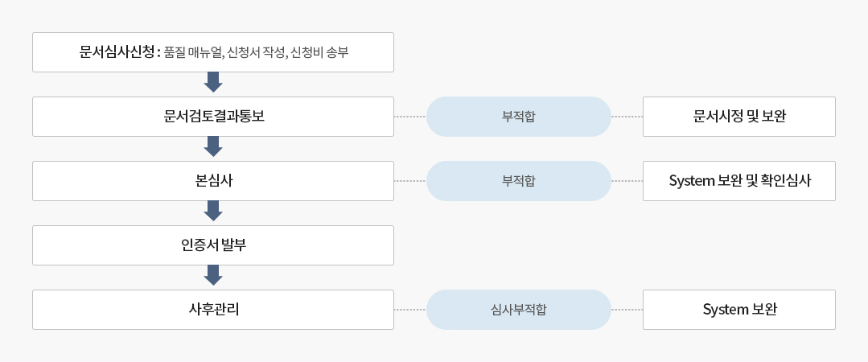This screenshot has height=362, width=868.
Task: Click dotted line leading into 문서시정 및 보완
Action: (627, 117)
